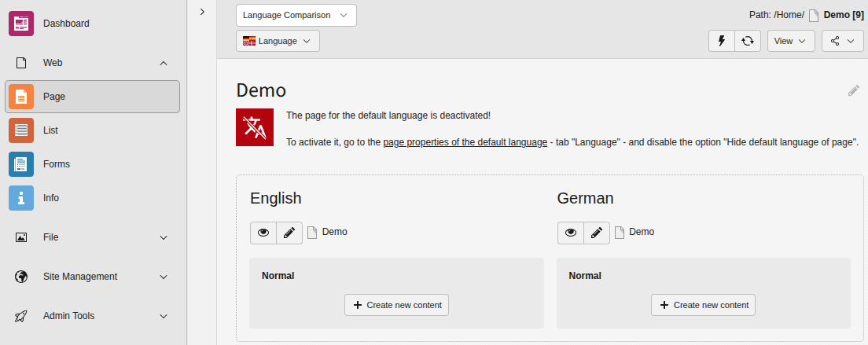Screen dimensions: 868x345
Task: Click the page icon next to German Demo
Action: pyautogui.click(x=620, y=232)
